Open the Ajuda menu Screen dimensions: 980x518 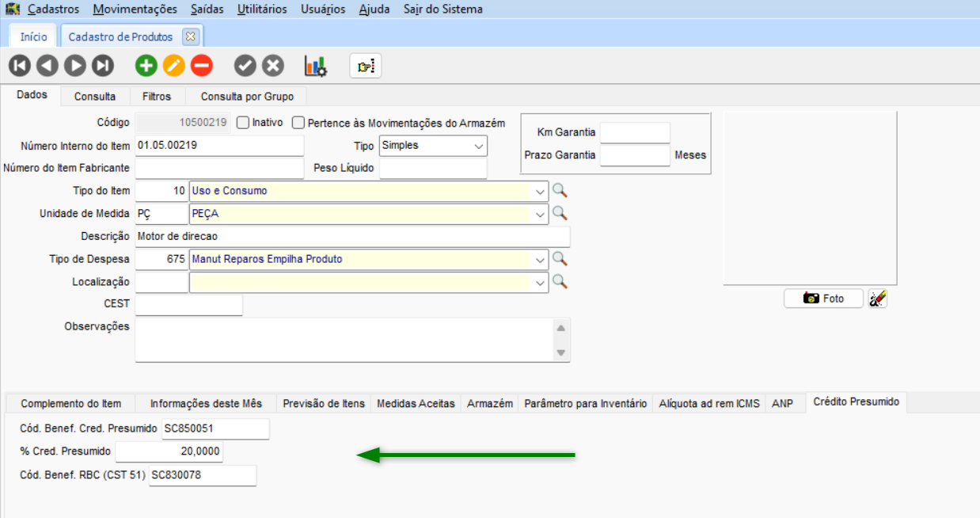pos(374,10)
